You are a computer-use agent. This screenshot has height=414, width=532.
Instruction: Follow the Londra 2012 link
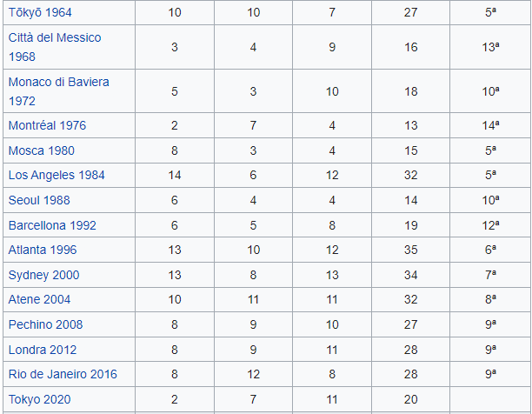coord(43,350)
